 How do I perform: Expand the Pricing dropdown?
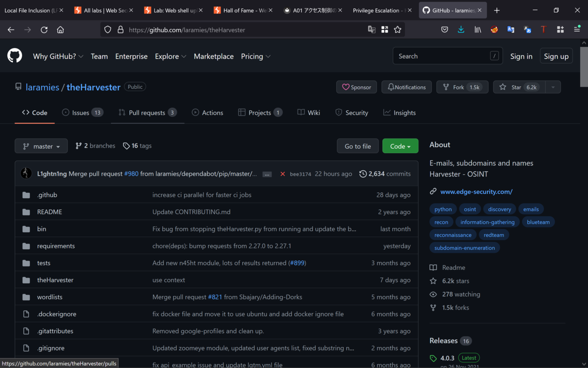click(256, 56)
